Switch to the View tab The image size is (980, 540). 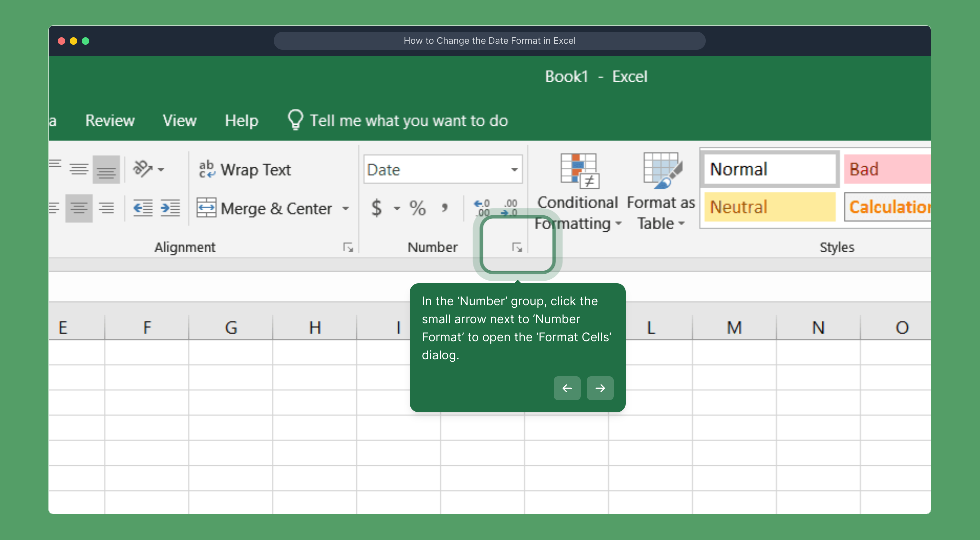coord(179,120)
